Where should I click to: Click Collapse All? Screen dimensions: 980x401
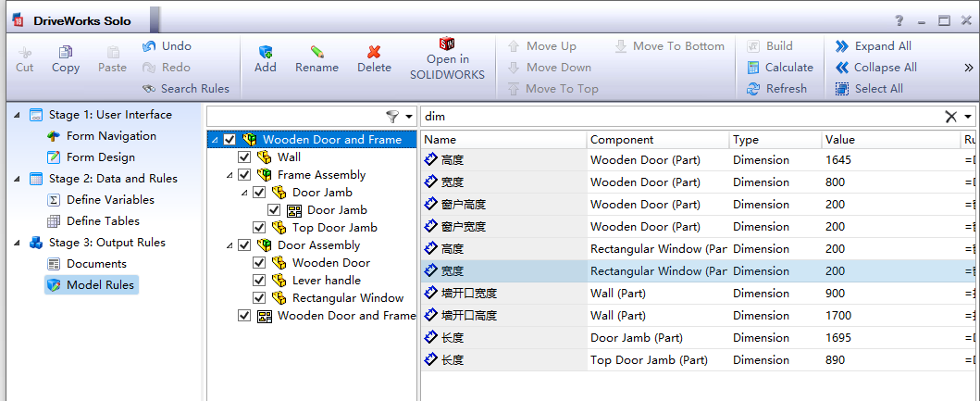[x=876, y=68]
